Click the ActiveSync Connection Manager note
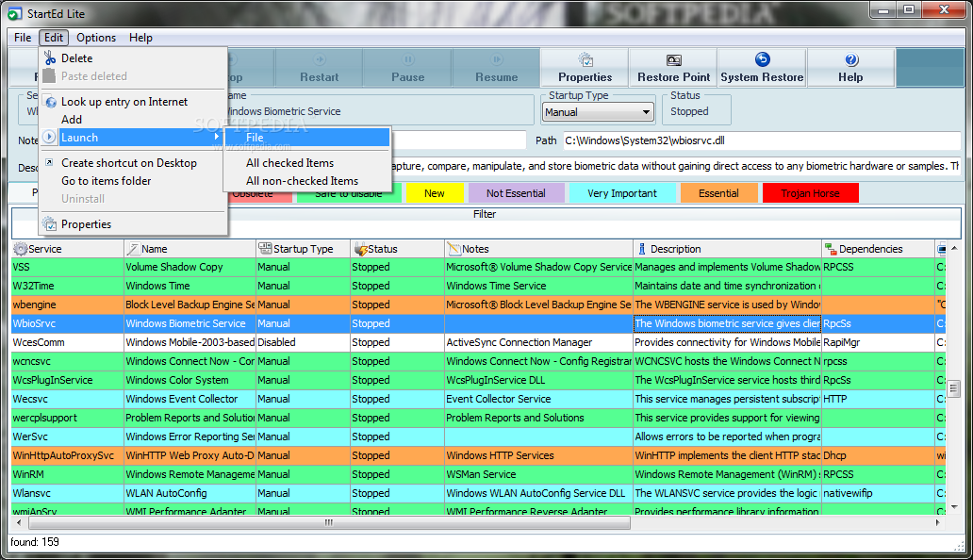Screen dimensions: 973x560 (x=538, y=342)
